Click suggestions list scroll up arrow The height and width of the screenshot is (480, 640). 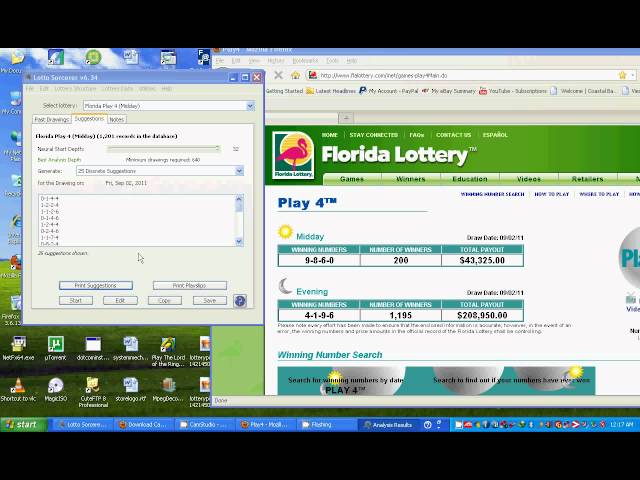[239, 199]
